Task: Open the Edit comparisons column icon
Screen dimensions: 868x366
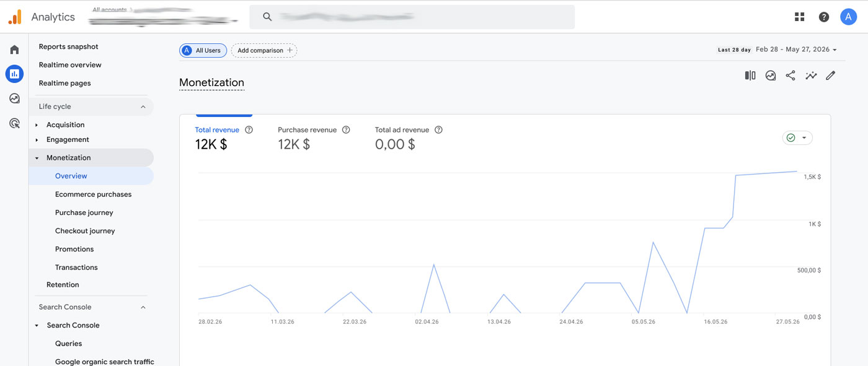Action: [750, 76]
